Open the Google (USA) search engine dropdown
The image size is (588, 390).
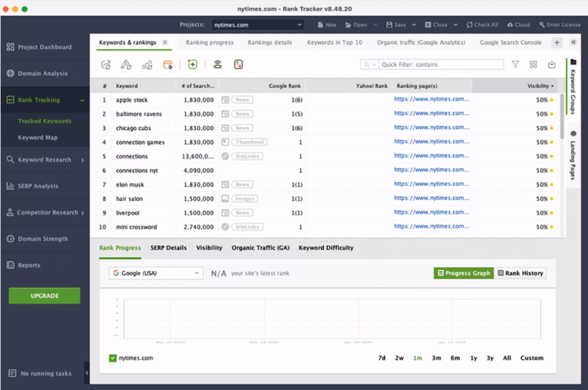[155, 274]
